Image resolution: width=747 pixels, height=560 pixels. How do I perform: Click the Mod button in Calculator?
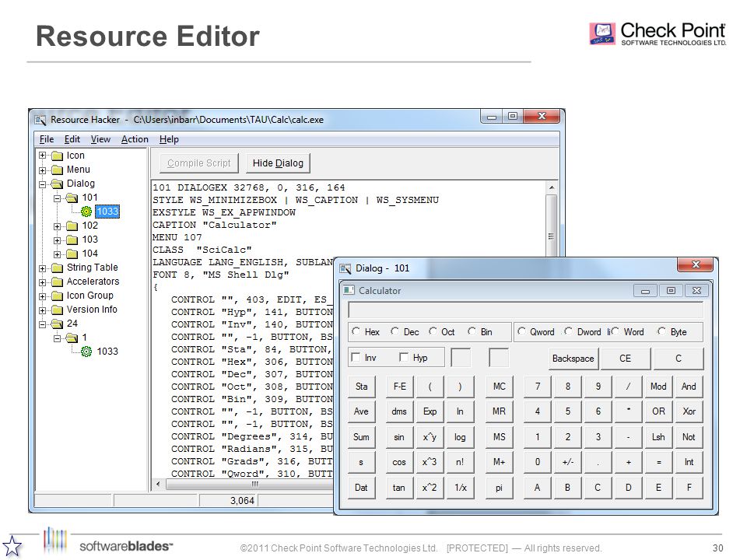pos(658,387)
